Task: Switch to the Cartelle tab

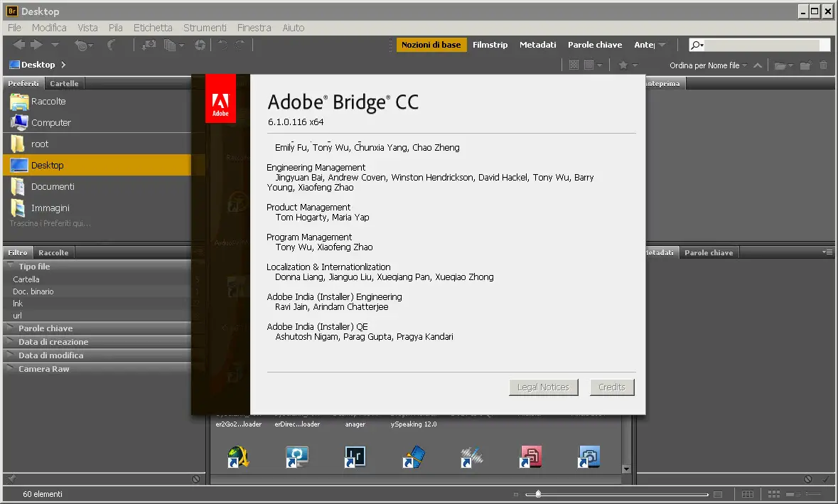Action: (x=64, y=83)
